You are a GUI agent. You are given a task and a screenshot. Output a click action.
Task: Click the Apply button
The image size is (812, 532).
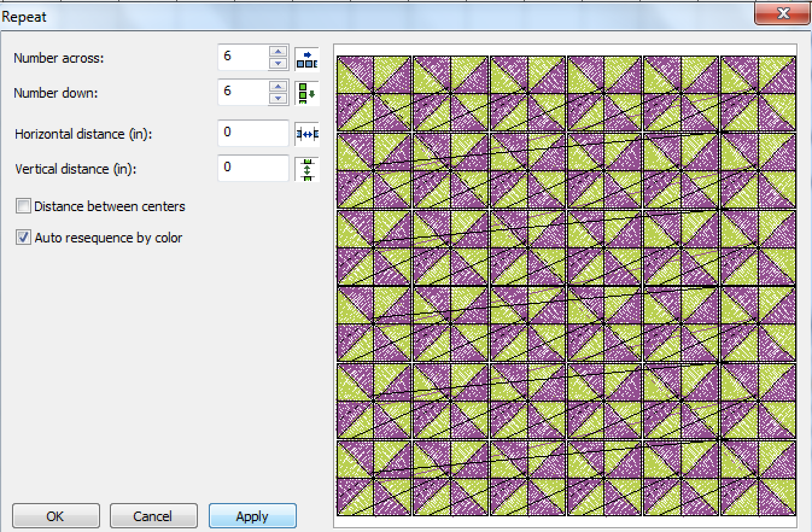[x=252, y=516]
